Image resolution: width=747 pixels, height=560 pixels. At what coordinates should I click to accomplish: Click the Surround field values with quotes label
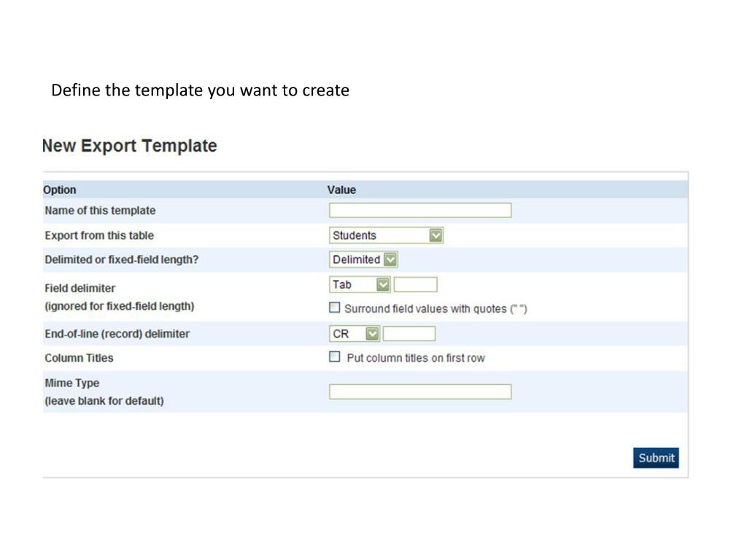(x=436, y=308)
